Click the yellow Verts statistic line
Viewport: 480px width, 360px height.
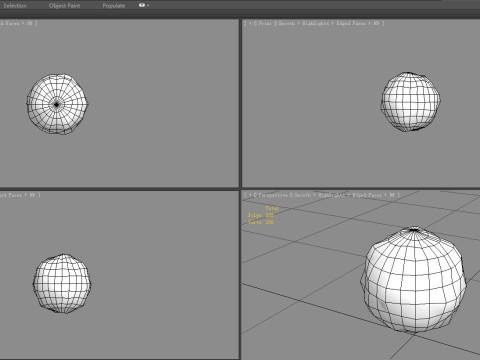point(260,222)
